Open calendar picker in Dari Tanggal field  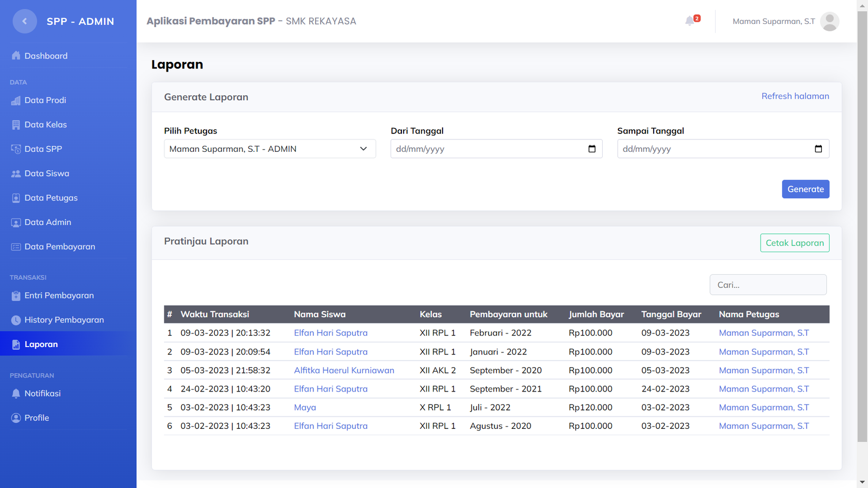[591, 149]
